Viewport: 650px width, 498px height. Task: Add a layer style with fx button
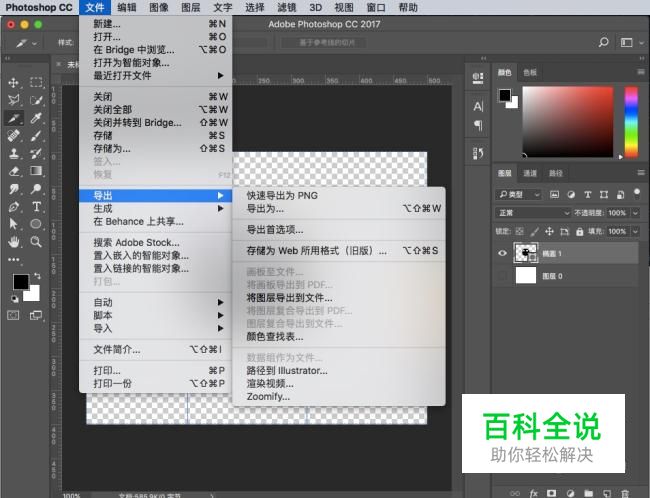pos(534,493)
